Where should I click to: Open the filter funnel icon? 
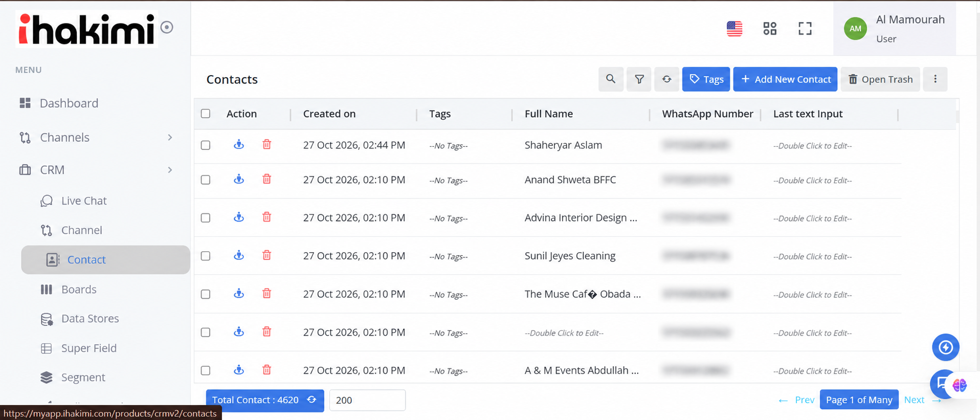pos(639,79)
